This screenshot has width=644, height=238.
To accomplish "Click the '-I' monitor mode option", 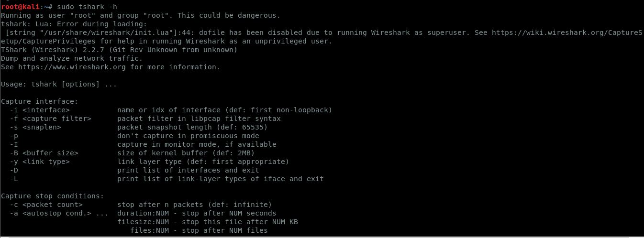I will [14, 144].
